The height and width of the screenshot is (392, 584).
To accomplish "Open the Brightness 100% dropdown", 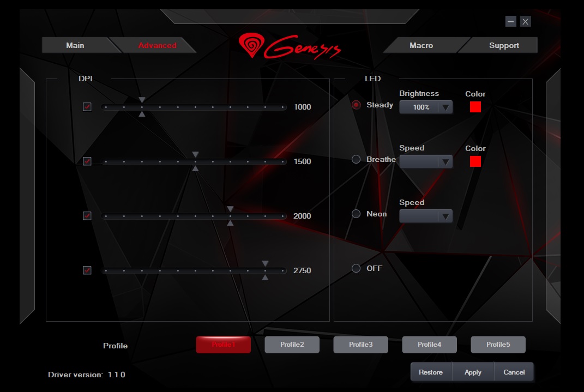I will 426,107.
